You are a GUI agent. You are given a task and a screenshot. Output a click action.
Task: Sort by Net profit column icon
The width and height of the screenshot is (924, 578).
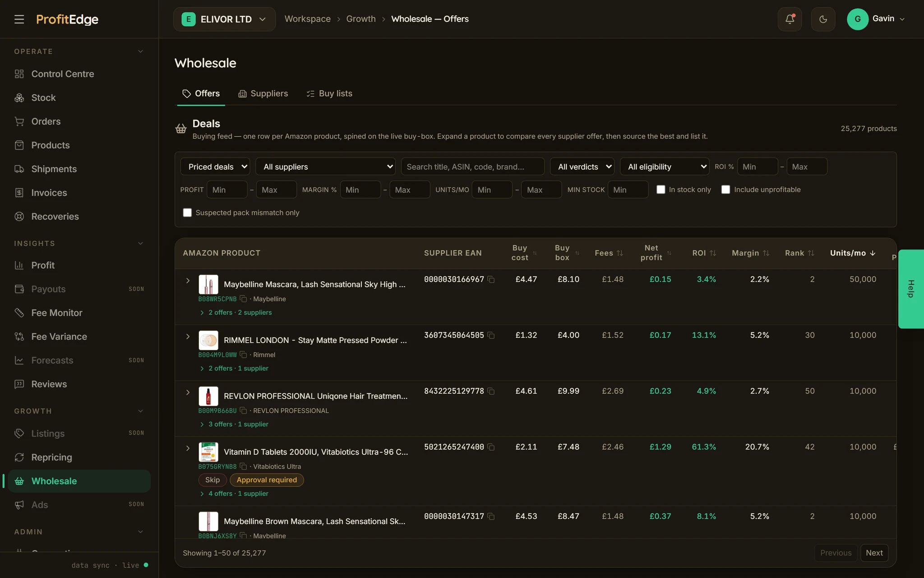tap(669, 253)
